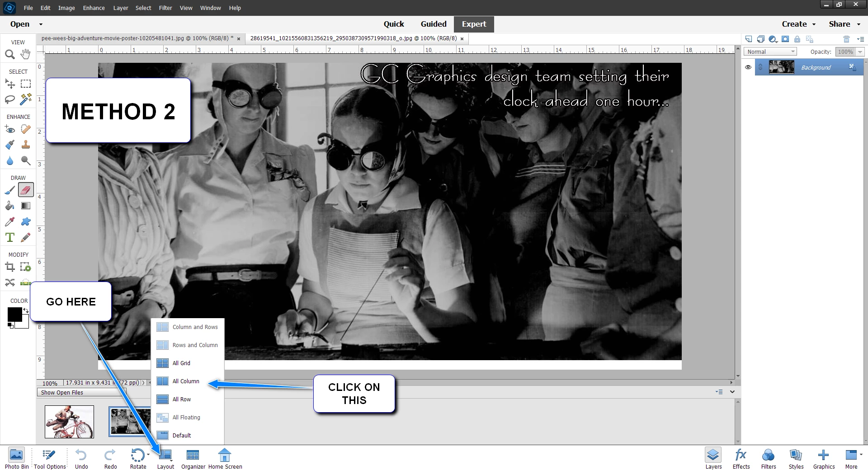Select the Eraser tool
868x470 pixels.
26,190
